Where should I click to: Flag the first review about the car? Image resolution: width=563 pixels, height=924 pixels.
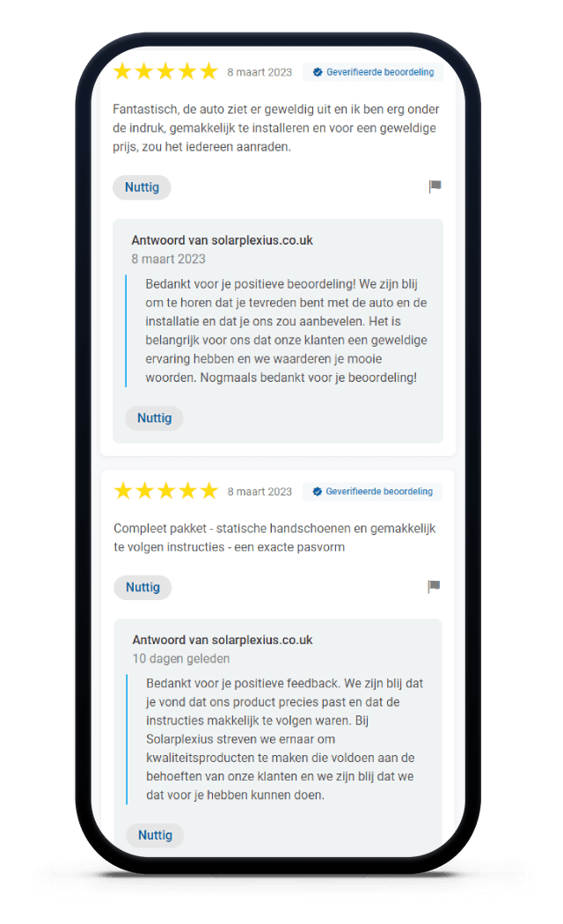pyautogui.click(x=435, y=187)
